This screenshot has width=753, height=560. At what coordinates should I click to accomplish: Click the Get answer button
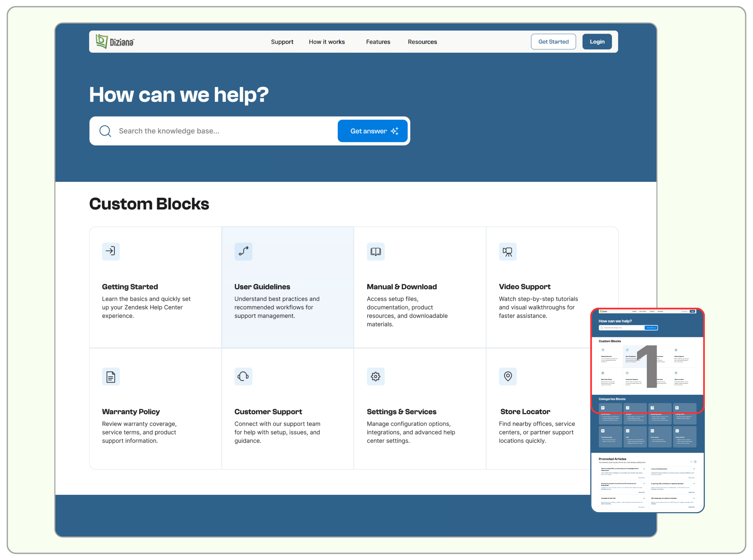click(x=372, y=131)
